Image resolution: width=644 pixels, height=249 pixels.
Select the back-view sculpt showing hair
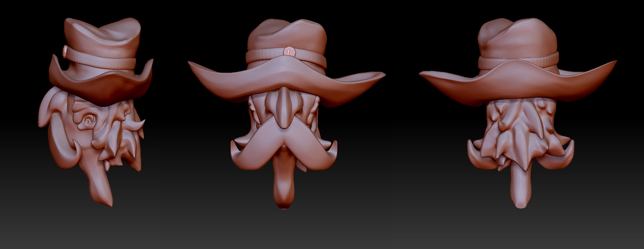click(518, 113)
